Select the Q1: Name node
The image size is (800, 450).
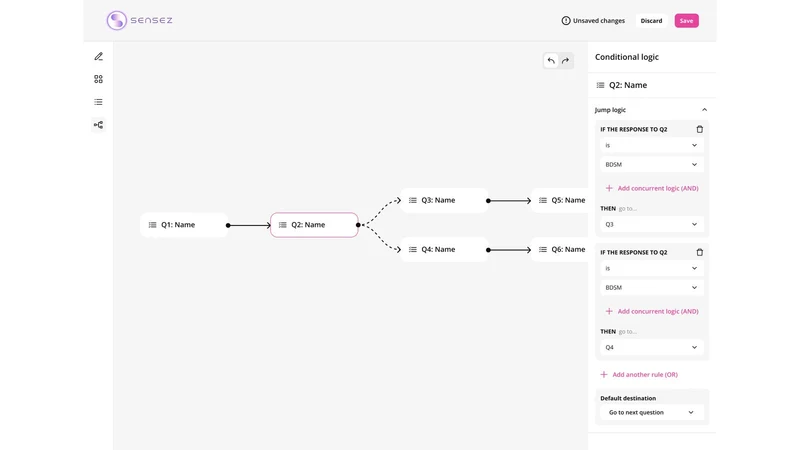(x=184, y=225)
